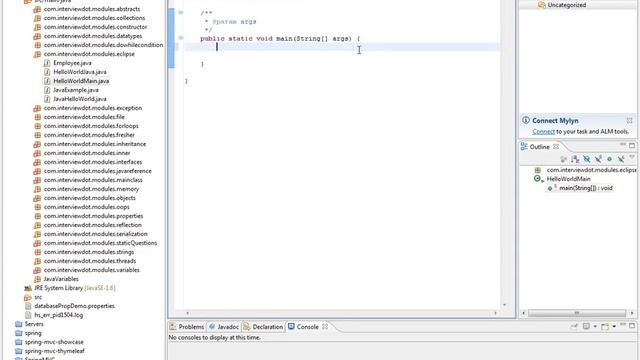Select main(String[]) : void in Outline
The width and height of the screenshot is (640, 360).
pos(586,188)
